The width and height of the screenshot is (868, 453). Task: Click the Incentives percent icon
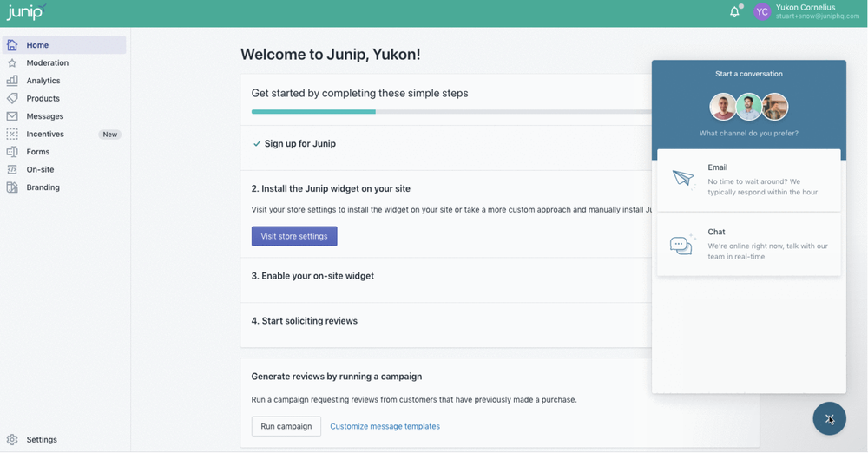coord(12,134)
